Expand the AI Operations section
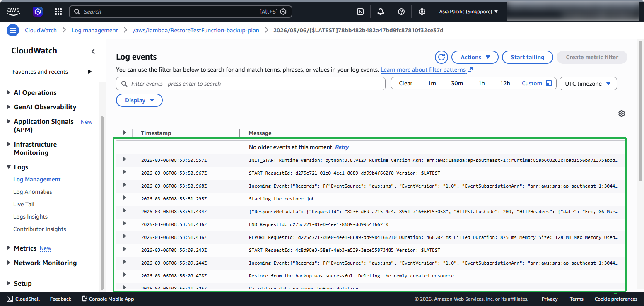644x306 pixels. [x=9, y=92]
